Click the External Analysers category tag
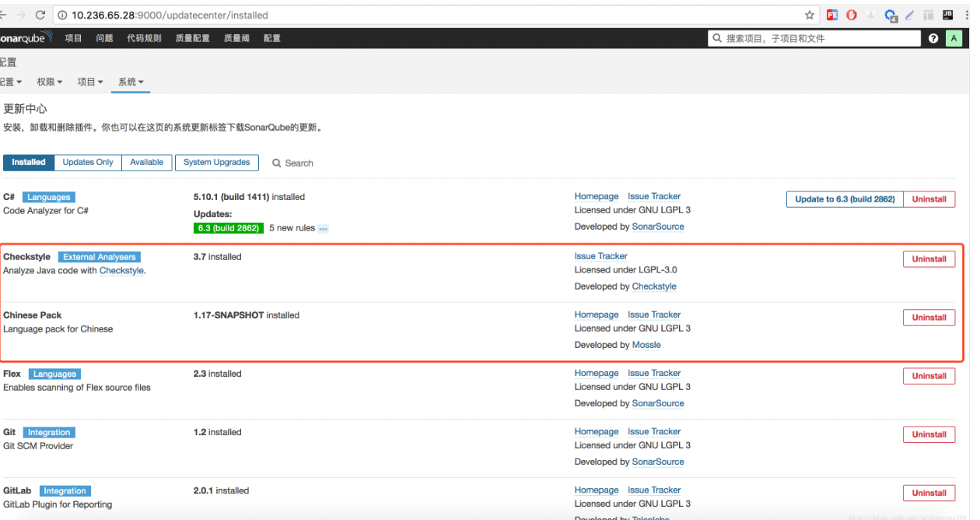Image resolution: width=980 pixels, height=520 pixels. tap(100, 257)
